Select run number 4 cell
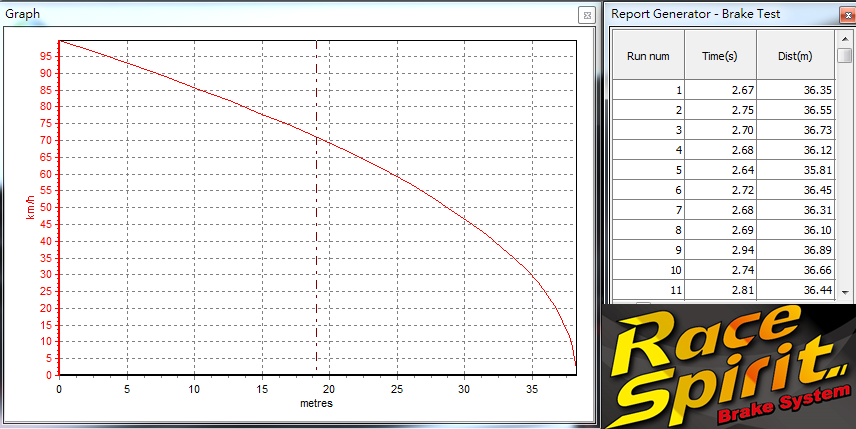This screenshot has height=429, width=856. (x=648, y=150)
